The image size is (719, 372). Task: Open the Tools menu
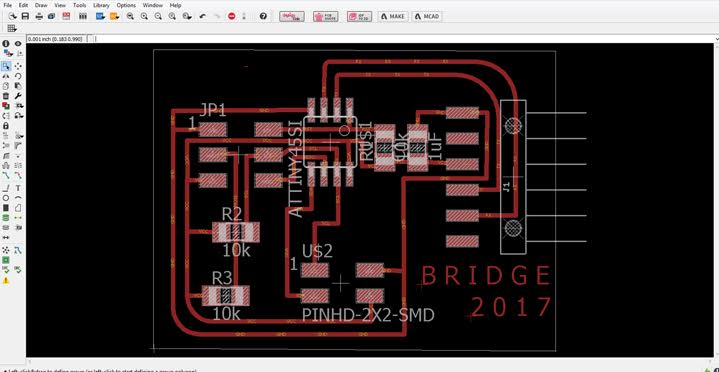80,5
